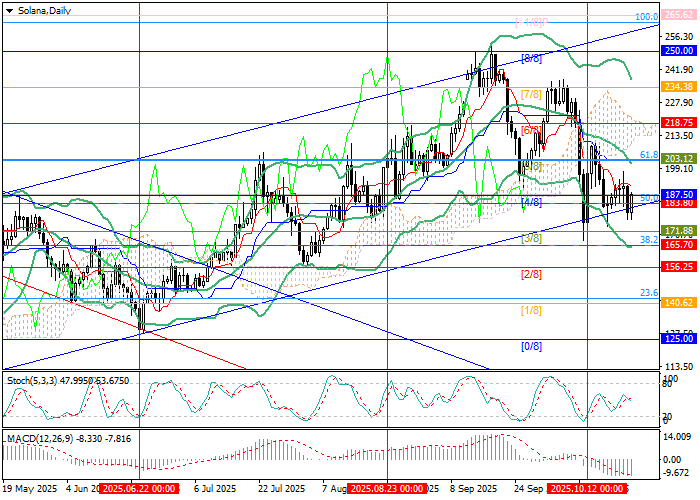The image size is (700, 500).
Task: Click the 187.50 blue price label
Action: coord(679,195)
